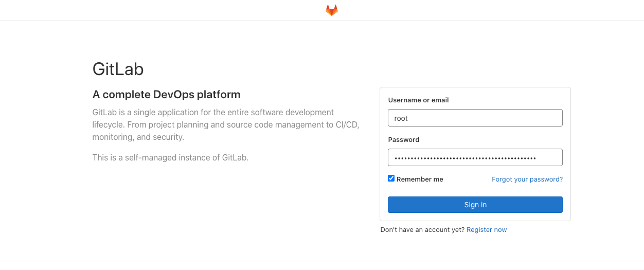Click the word lifecycle in the description
This screenshot has width=644, height=270.
pyautogui.click(x=108, y=124)
